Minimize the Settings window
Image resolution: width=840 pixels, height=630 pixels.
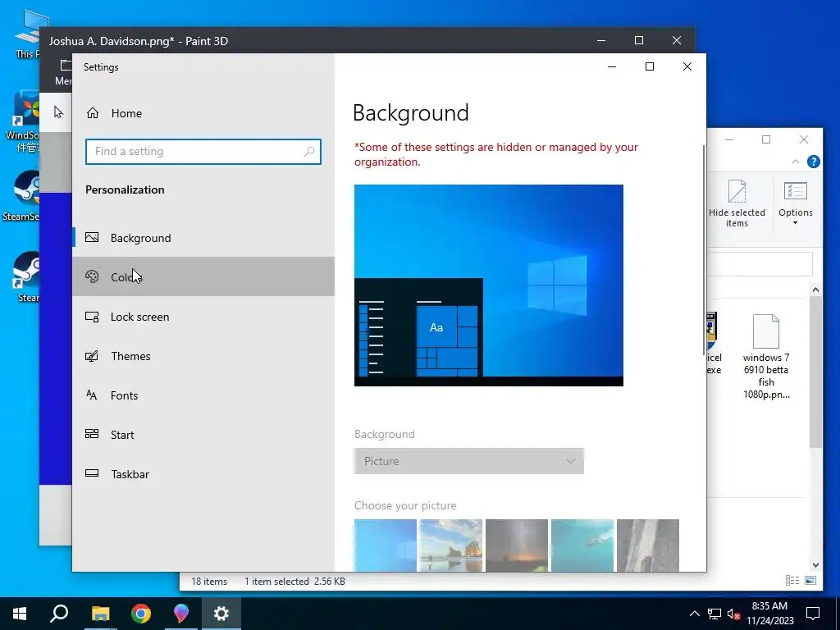pyautogui.click(x=612, y=66)
